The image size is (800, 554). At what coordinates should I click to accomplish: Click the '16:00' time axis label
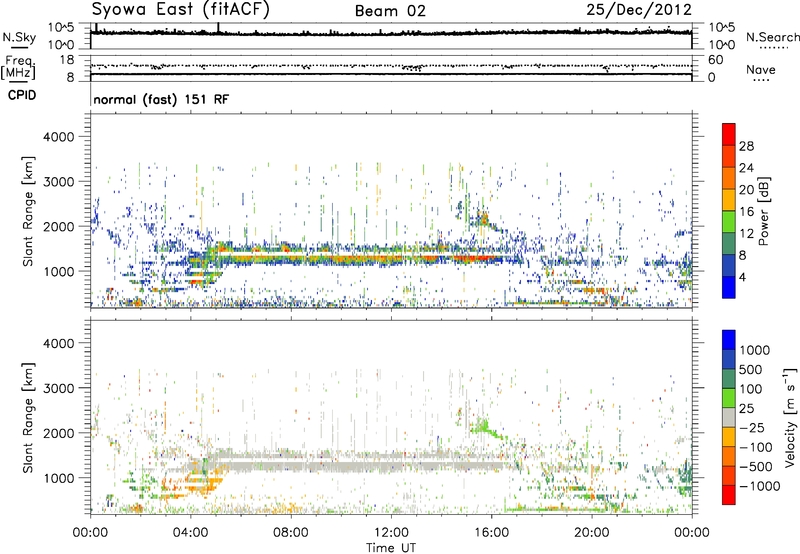[x=491, y=533]
